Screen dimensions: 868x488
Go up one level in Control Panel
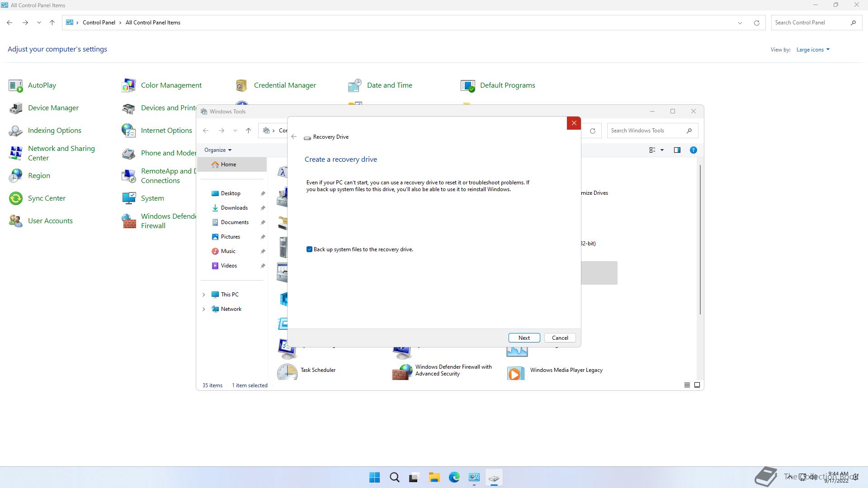(52, 23)
